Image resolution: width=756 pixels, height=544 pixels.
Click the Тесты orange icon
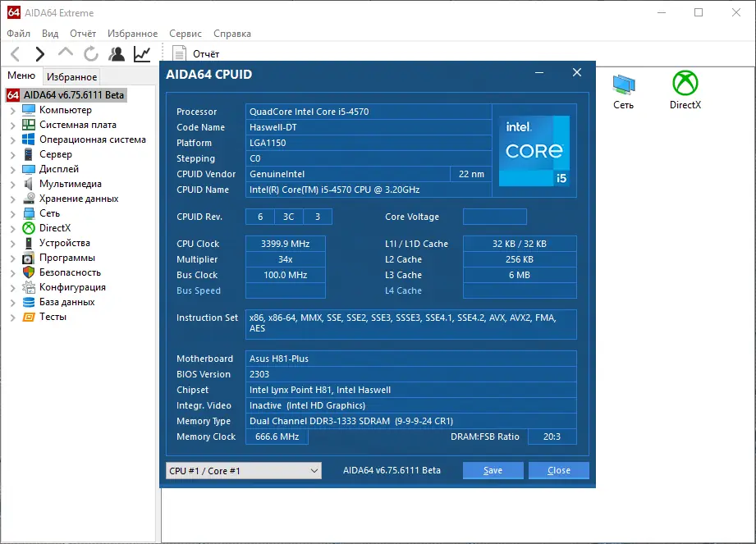pyautogui.click(x=29, y=317)
